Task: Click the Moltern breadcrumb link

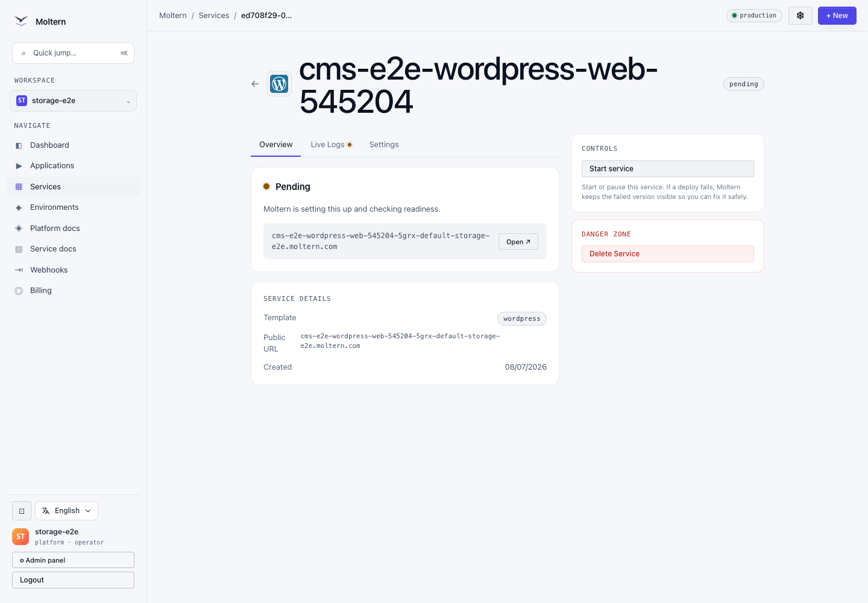Action: pos(173,16)
